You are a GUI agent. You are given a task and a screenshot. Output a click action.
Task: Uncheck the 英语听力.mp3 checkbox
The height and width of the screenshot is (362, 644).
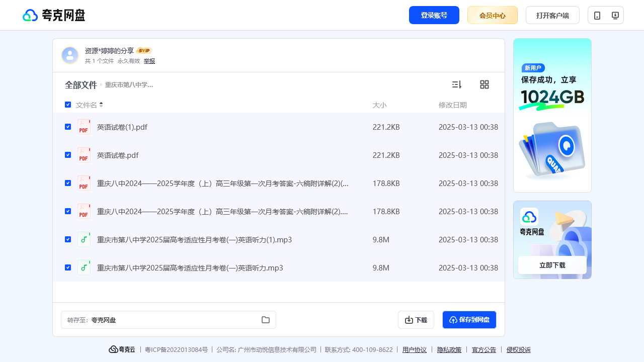click(68, 267)
